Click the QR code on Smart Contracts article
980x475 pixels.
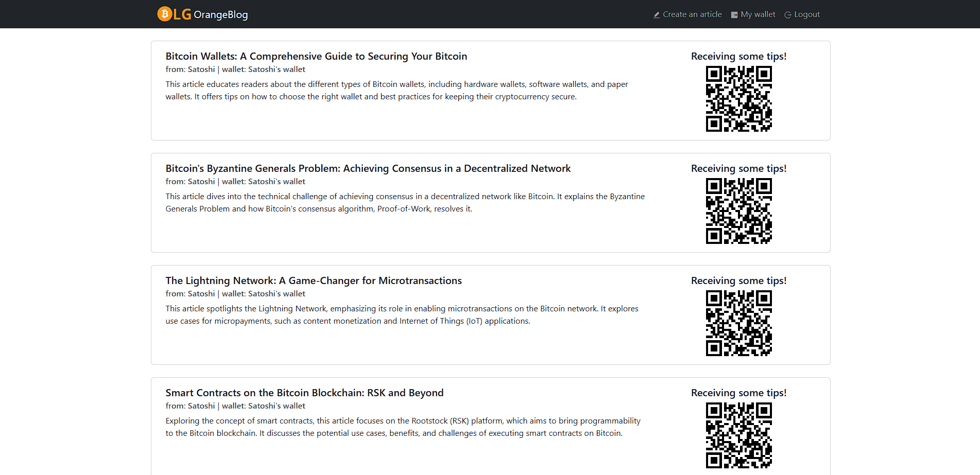coord(738,435)
